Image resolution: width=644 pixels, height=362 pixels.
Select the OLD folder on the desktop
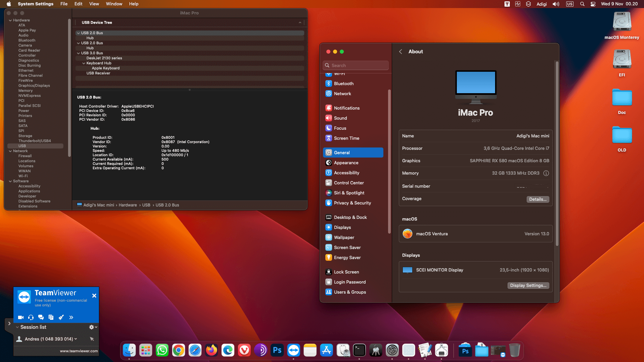pos(622,139)
